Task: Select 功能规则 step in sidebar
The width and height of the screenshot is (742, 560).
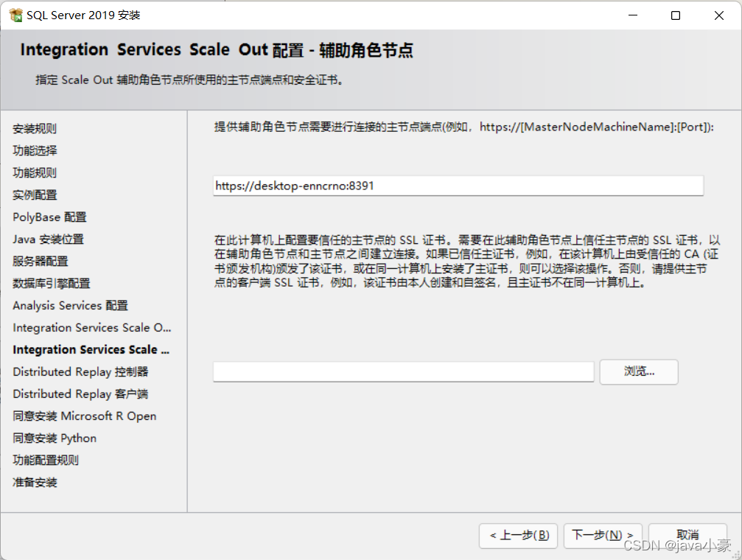Action: click(35, 172)
